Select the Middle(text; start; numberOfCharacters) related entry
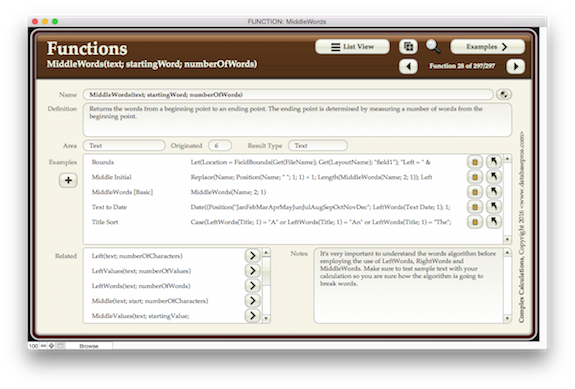The image size is (575, 389). (150, 301)
